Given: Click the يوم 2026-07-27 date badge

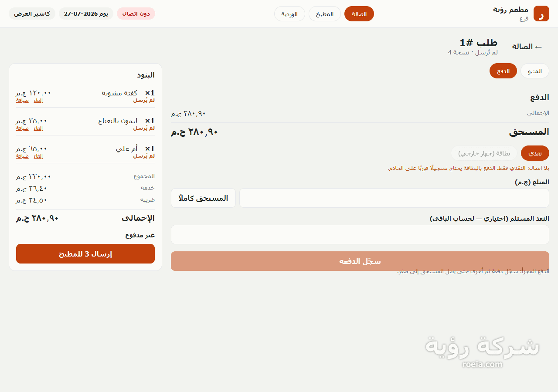Looking at the screenshot, I should click(86, 14).
